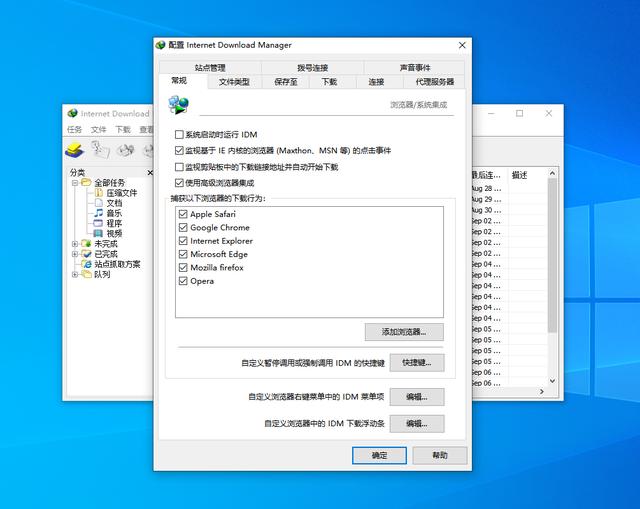Viewport: 640px width, 509px height.
Task: Click the browser integration icon under 常规 tab
Action: pos(178,105)
